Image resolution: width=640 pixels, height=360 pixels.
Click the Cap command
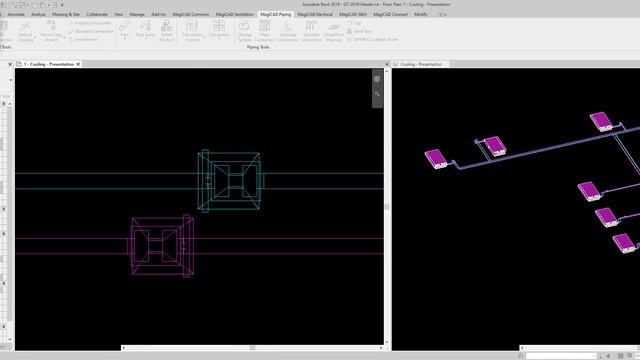354,23
